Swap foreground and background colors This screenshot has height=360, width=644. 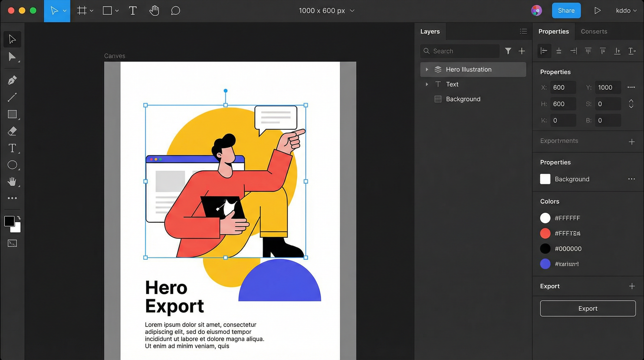[19, 217]
